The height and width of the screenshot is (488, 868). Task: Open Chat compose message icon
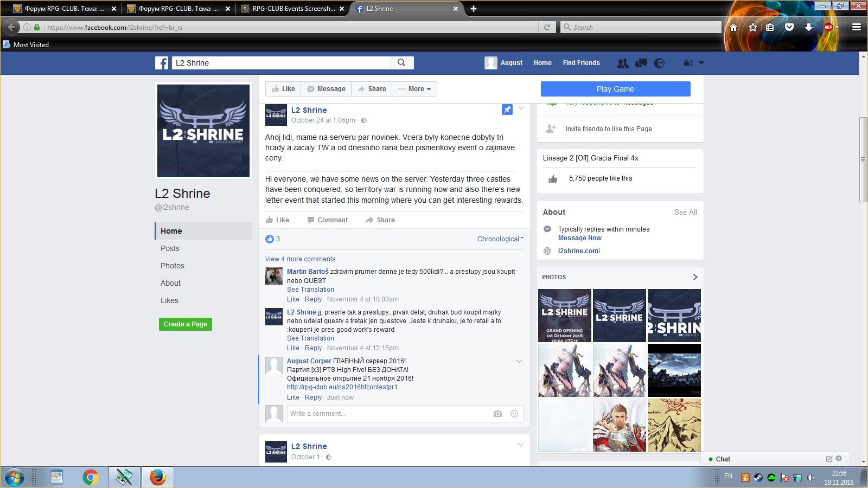[829, 459]
